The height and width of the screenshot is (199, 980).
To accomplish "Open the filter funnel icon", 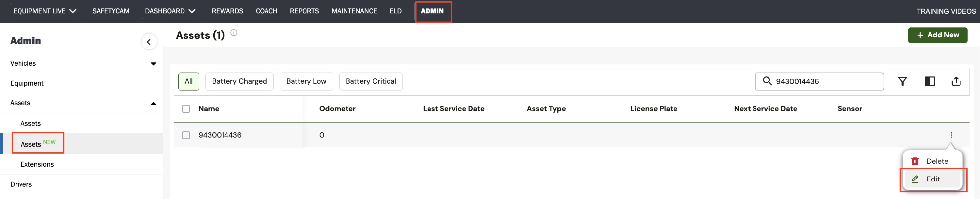I will pos(902,81).
